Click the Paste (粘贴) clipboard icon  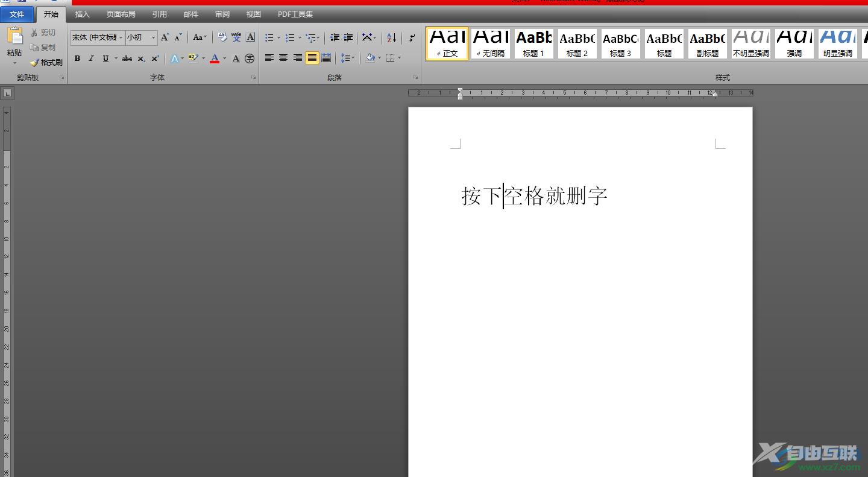pos(14,36)
